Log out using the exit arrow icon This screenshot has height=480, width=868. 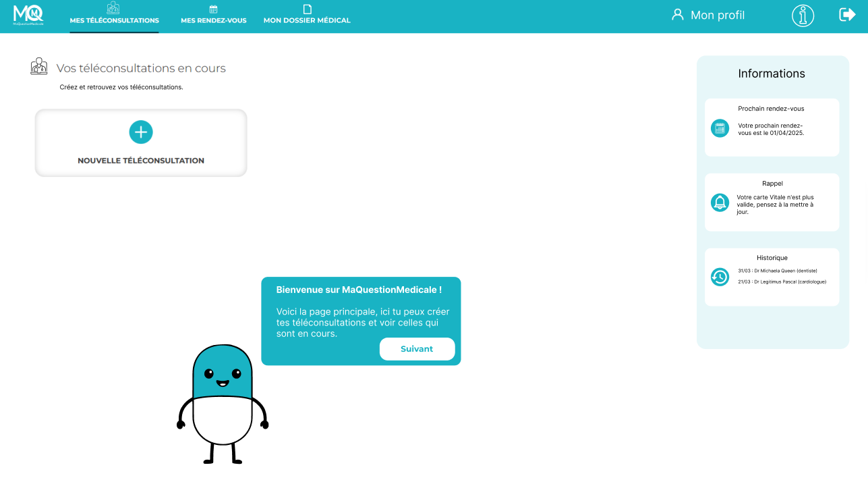(846, 15)
